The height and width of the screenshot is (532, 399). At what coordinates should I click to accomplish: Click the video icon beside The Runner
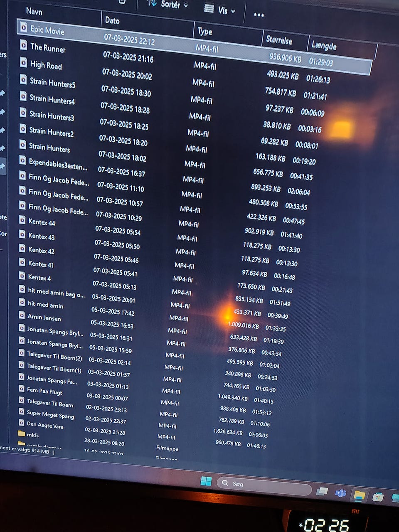[24, 45]
